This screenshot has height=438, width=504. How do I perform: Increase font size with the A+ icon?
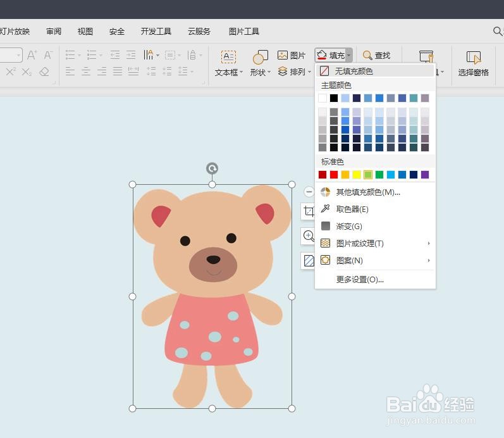coord(32,55)
